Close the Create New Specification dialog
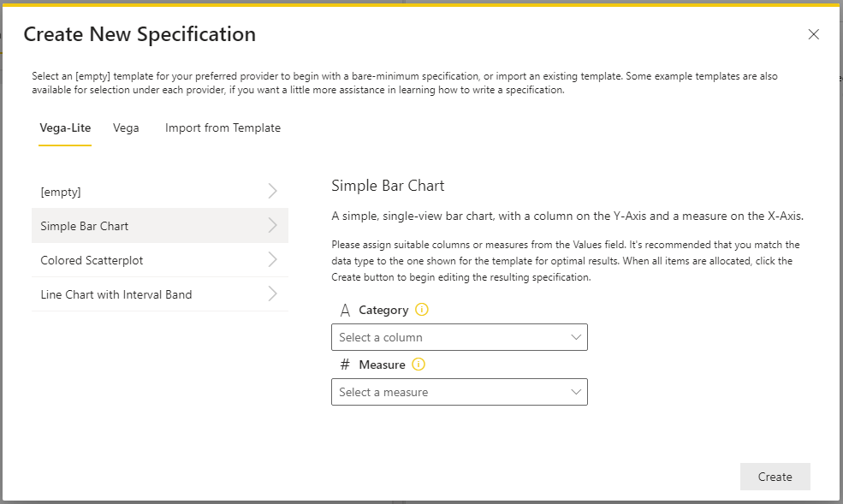Image resolution: width=843 pixels, height=504 pixels. pyautogui.click(x=813, y=34)
